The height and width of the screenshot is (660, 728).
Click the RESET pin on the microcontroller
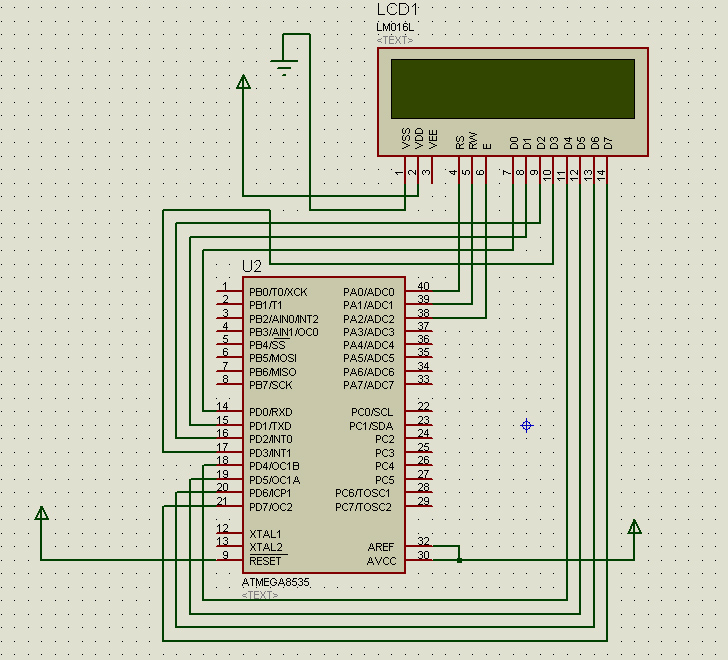[x=267, y=561]
